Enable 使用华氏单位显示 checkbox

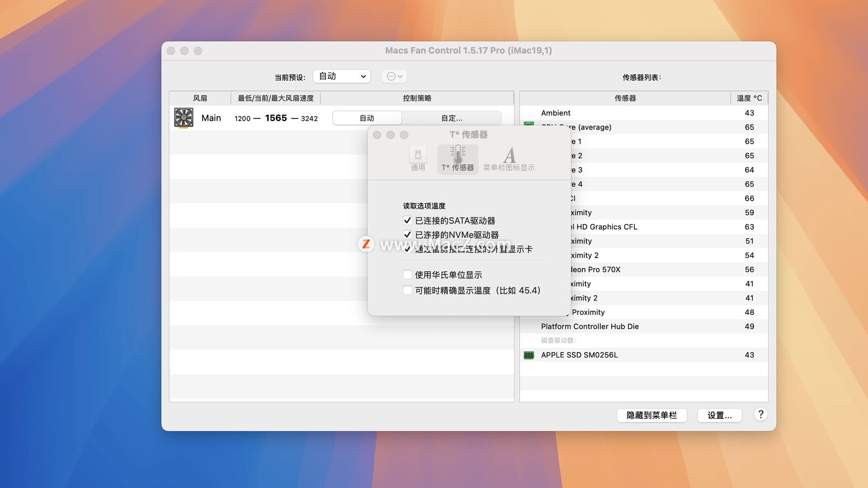click(407, 275)
